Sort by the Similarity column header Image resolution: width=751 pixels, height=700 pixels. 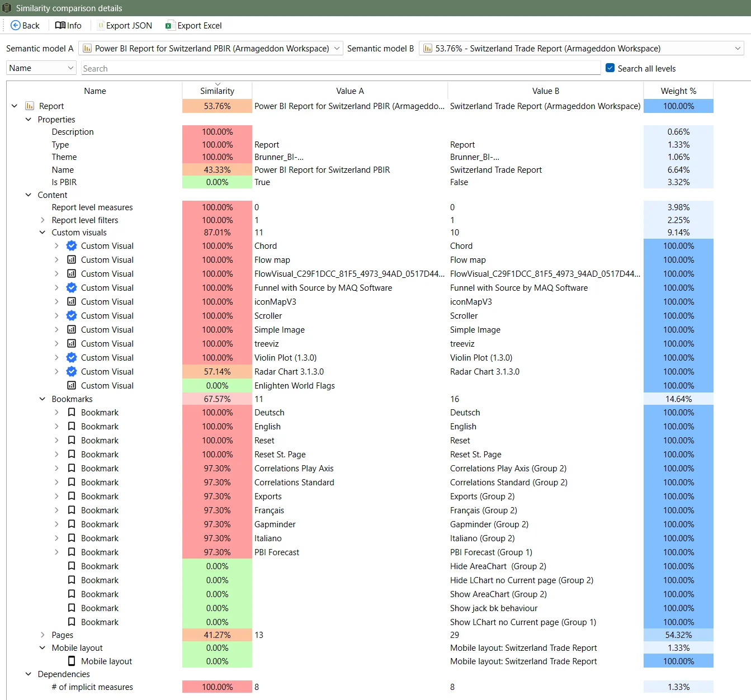point(217,91)
